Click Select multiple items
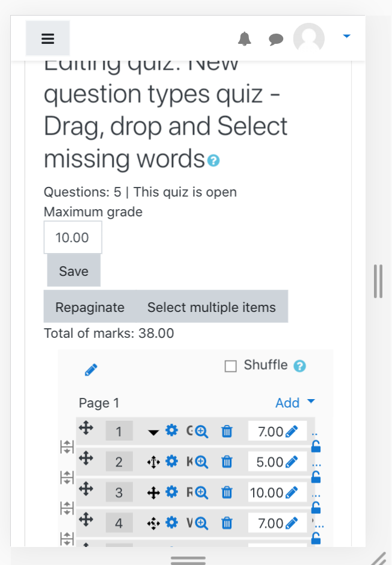 pos(212,307)
